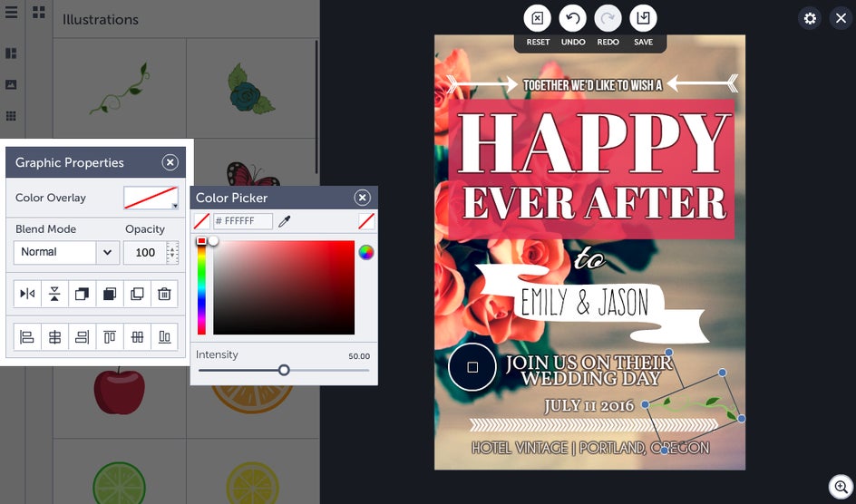Select the no-color swatch left of hex field
This screenshot has height=504, width=856.
[202, 221]
